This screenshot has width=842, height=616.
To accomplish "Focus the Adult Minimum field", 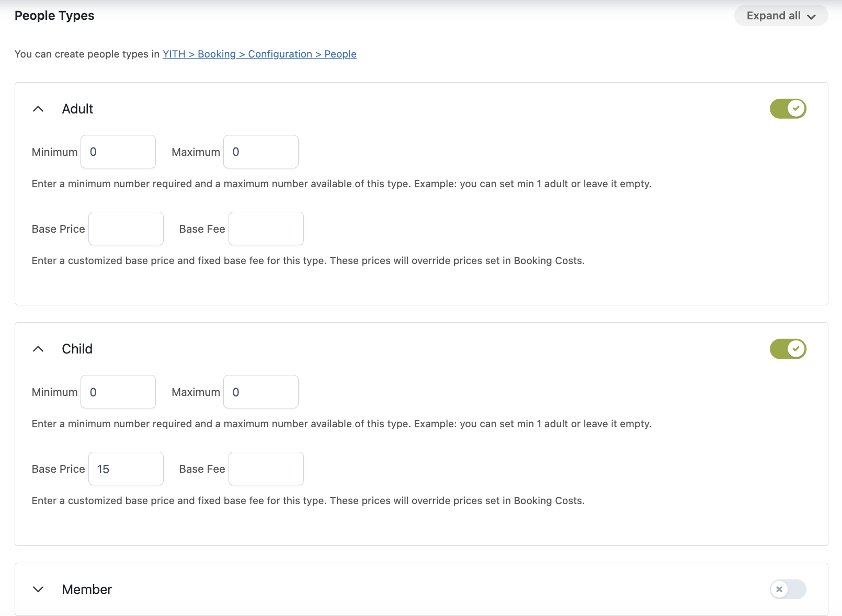I will (x=118, y=152).
